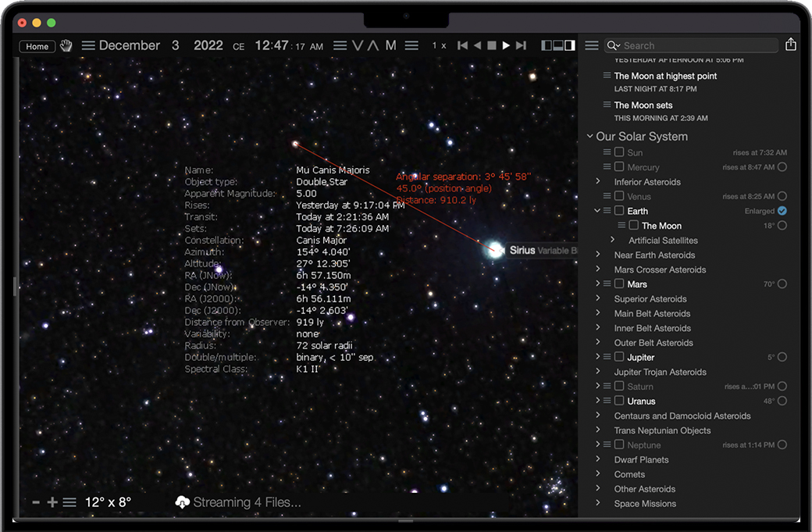The width and height of the screenshot is (812, 532).
Task: Click the Home button
Action: pos(37,47)
